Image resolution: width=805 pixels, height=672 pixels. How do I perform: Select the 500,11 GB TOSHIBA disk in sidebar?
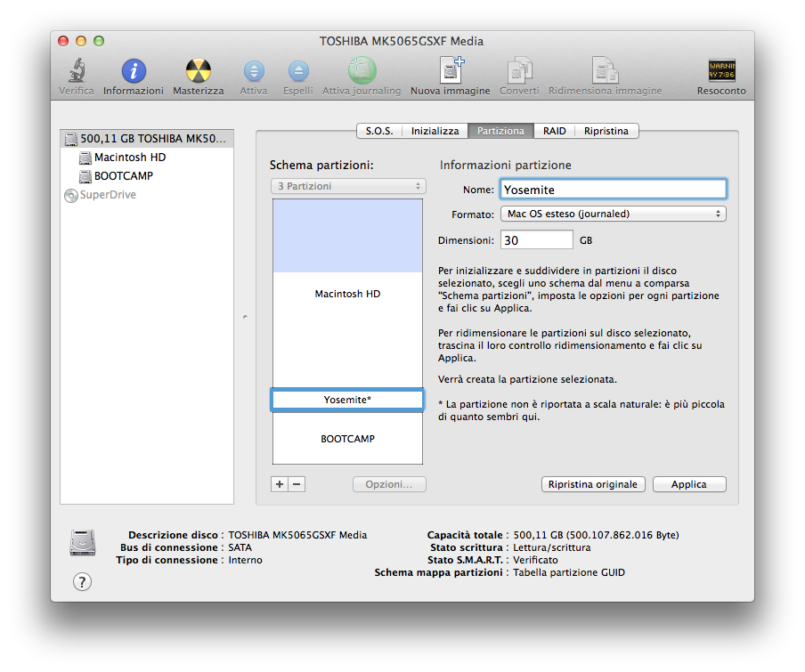click(x=147, y=139)
